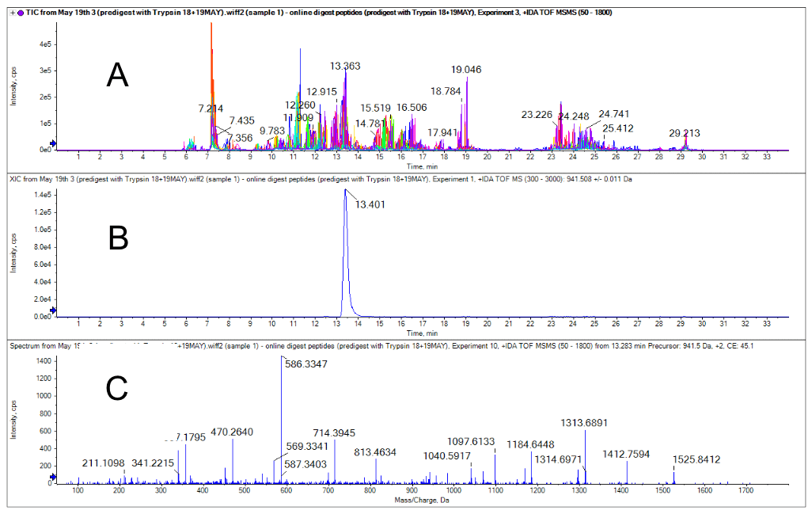812x514 pixels.
Task: Click the 29.213 peak label
Action: click(684, 133)
